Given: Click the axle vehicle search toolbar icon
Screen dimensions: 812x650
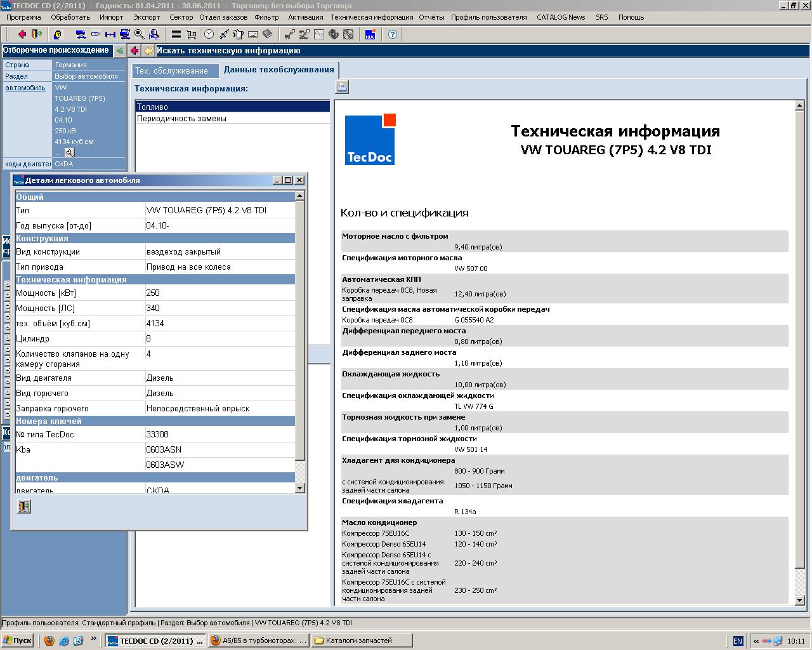Looking at the screenshot, I should pos(110,34).
